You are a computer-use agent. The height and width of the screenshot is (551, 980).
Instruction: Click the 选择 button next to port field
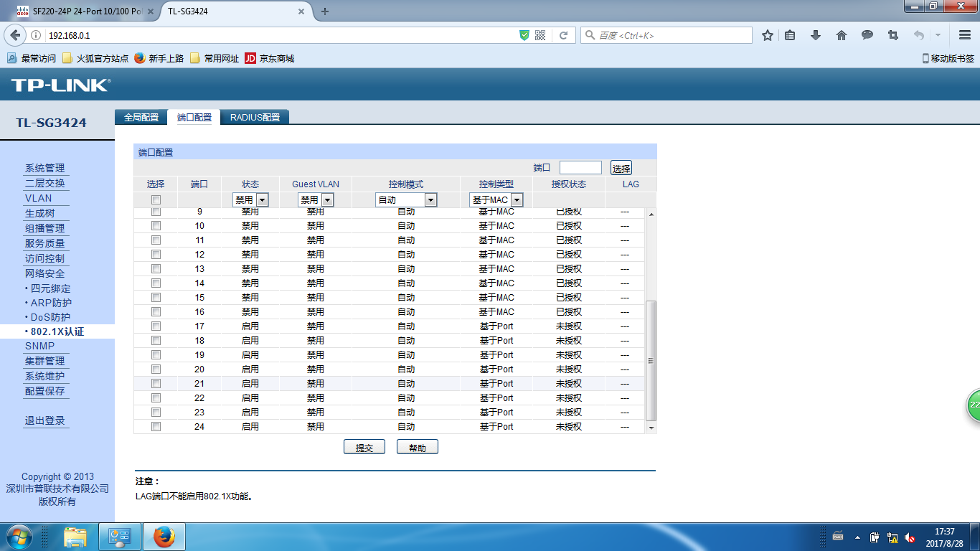pyautogui.click(x=621, y=168)
